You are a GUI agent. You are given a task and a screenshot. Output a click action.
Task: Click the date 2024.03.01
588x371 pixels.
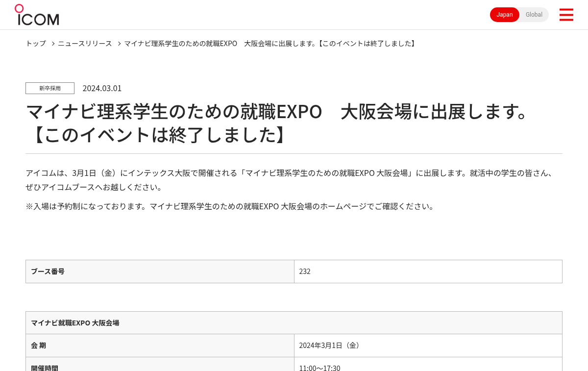102,88
